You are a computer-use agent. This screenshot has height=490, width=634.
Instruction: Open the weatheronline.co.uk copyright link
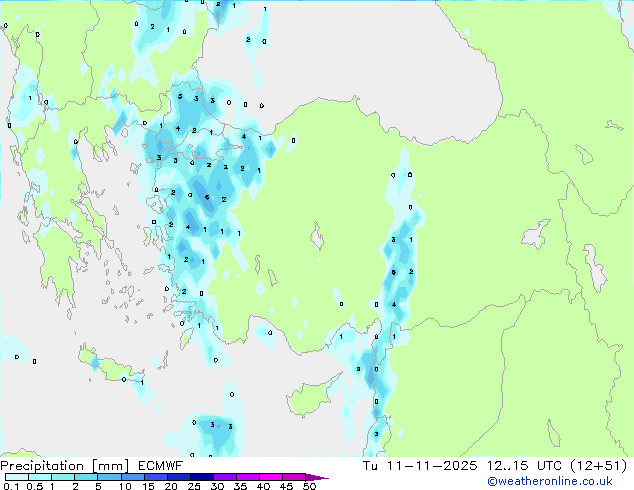point(550,481)
